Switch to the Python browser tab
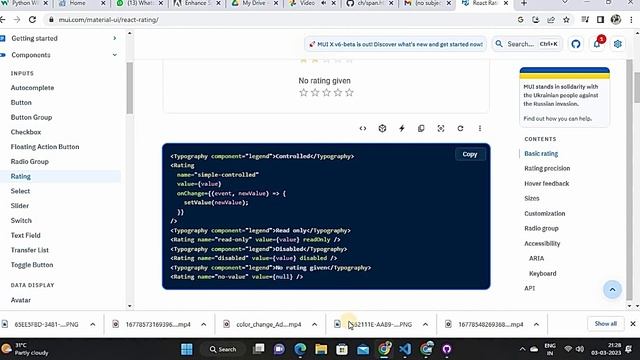The width and height of the screenshot is (640, 360). 24,3
